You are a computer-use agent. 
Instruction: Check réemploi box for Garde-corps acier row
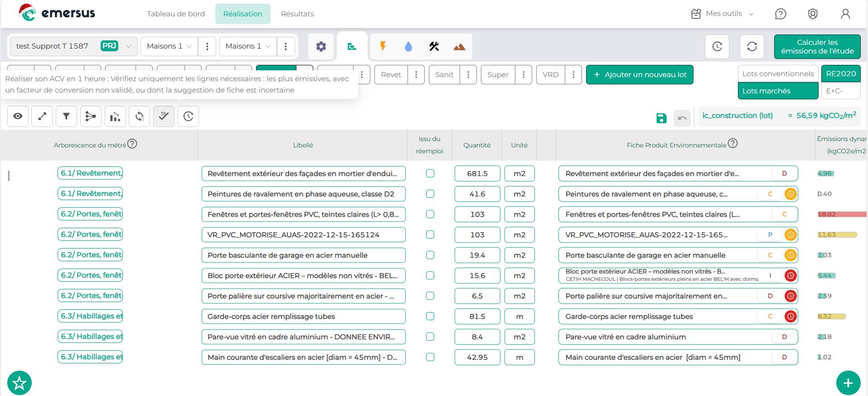pyautogui.click(x=430, y=316)
